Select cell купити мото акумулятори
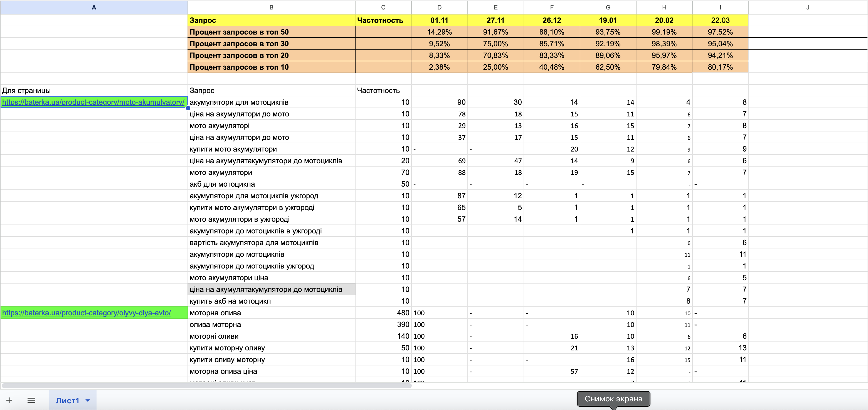The image size is (868, 410). [271, 149]
